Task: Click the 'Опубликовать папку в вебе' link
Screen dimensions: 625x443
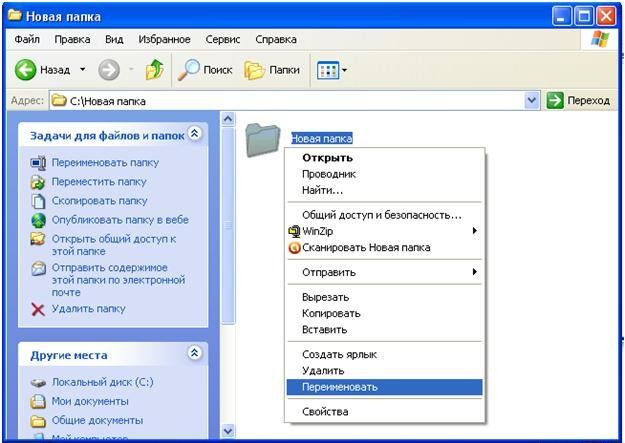Action: [x=120, y=220]
